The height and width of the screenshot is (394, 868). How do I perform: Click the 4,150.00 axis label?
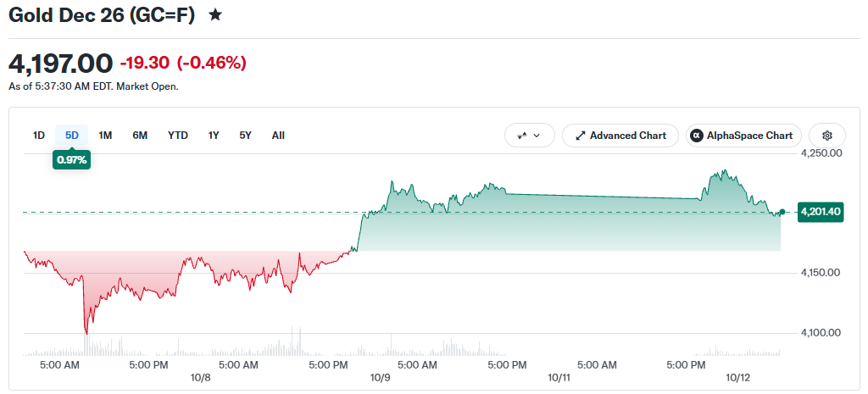[x=822, y=273]
